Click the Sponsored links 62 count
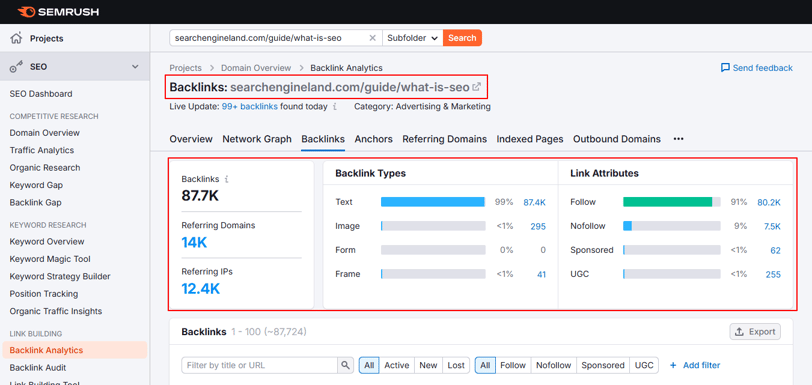Viewport: 812px width, 385px height. click(x=775, y=250)
